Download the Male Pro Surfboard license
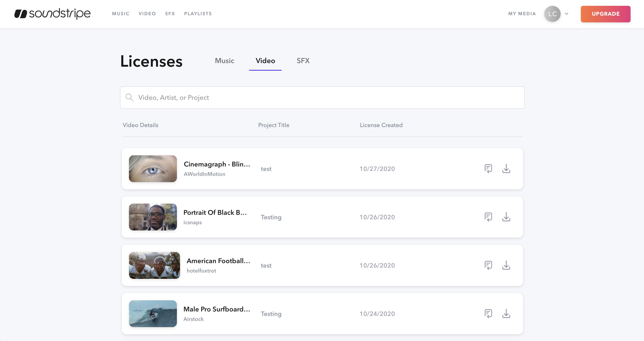644x341 pixels. point(507,313)
